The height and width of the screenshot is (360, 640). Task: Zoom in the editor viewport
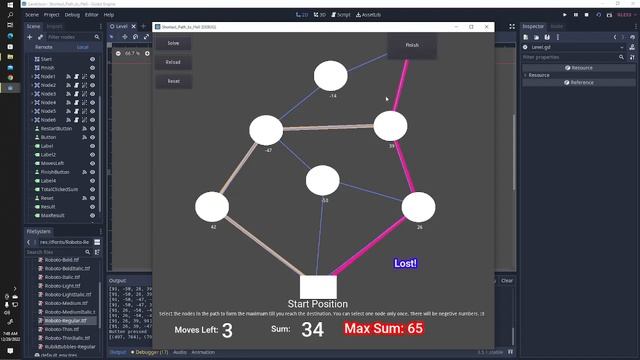[x=147, y=53]
